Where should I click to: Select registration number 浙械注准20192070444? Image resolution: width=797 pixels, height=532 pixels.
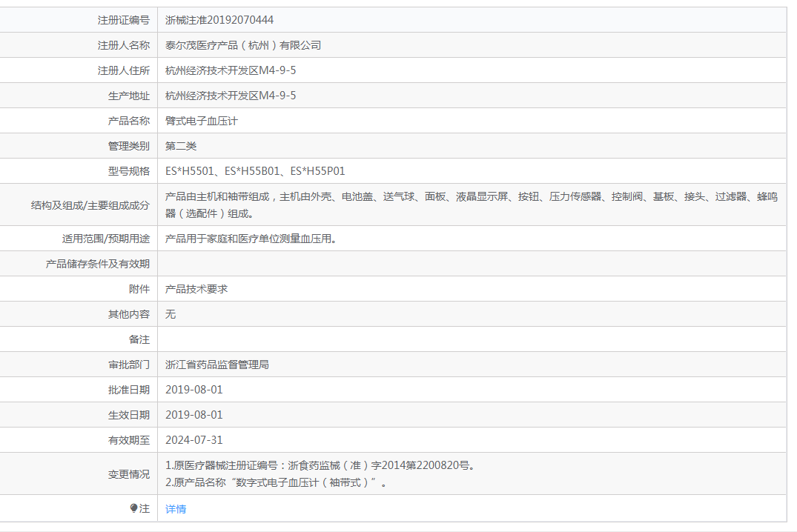pyautogui.click(x=219, y=20)
